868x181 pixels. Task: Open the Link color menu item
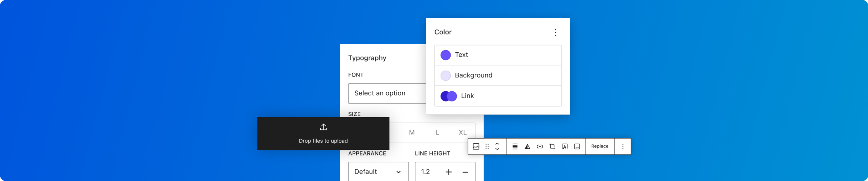coord(498,96)
